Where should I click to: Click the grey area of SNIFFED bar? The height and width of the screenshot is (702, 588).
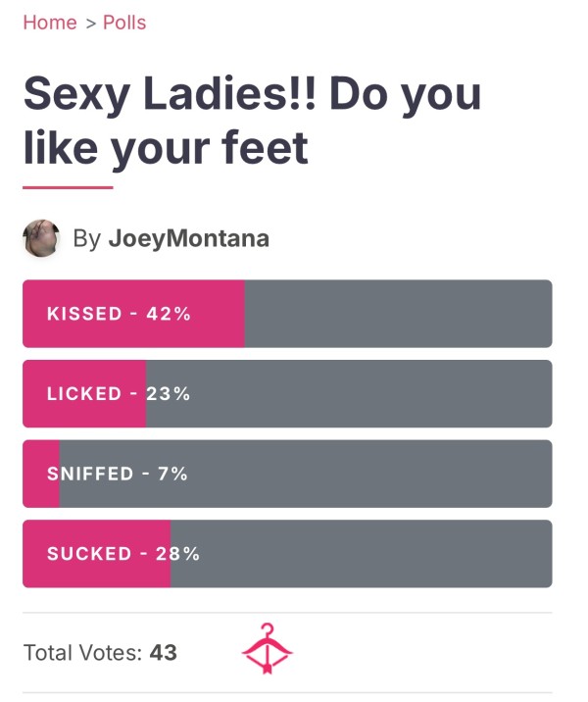(x=306, y=474)
